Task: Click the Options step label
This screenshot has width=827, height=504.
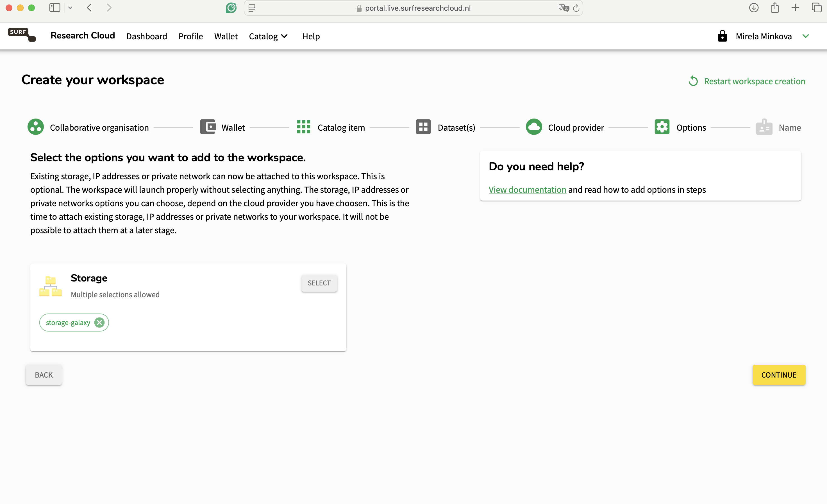Action: pyautogui.click(x=691, y=128)
